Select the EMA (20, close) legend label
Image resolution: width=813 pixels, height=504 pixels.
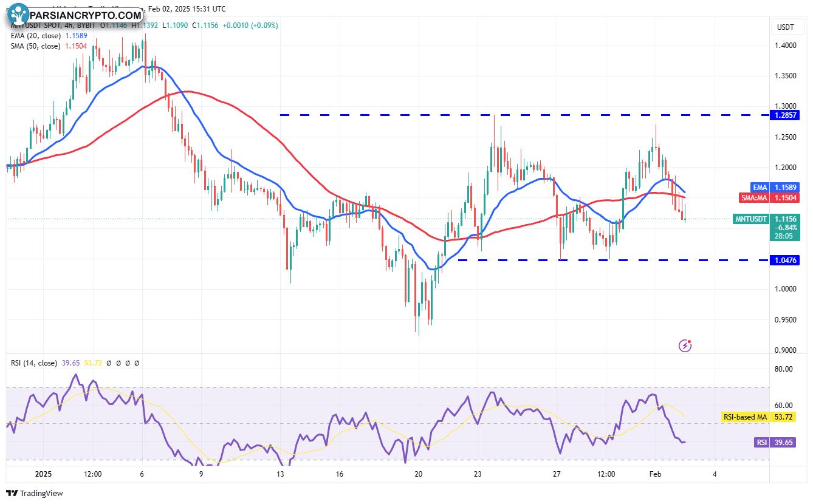[35, 36]
